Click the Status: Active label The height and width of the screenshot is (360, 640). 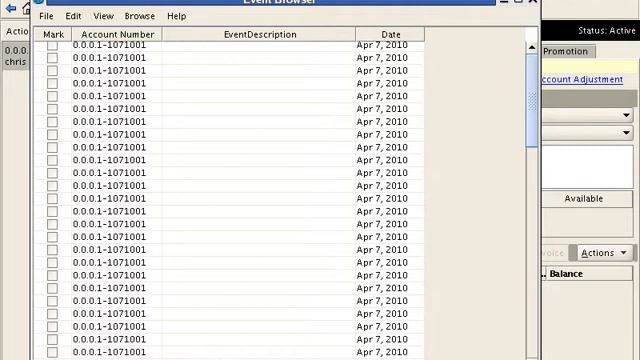tap(607, 31)
